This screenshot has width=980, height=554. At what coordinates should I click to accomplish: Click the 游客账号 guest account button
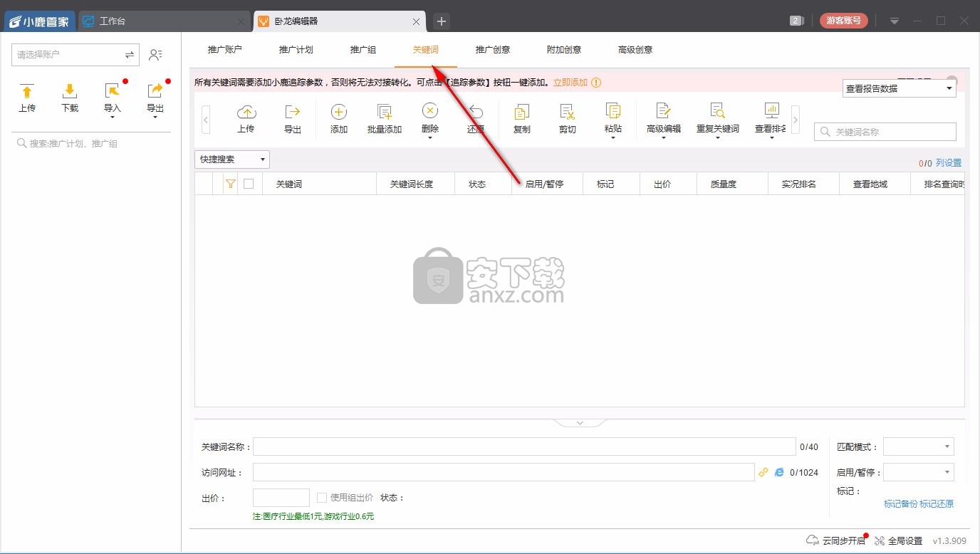click(844, 21)
